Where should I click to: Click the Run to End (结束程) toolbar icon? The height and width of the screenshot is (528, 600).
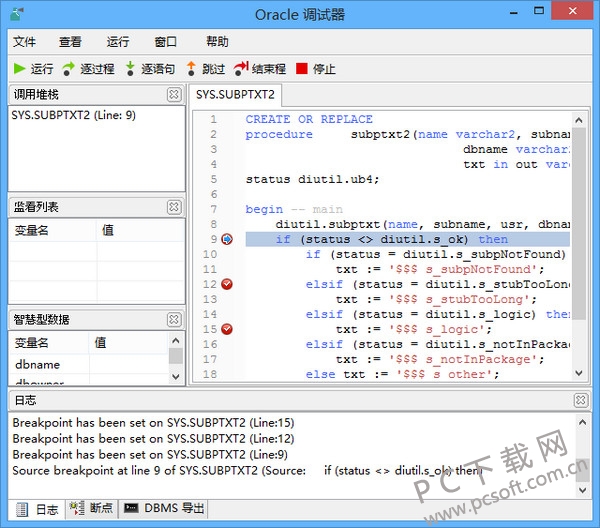tap(241, 69)
